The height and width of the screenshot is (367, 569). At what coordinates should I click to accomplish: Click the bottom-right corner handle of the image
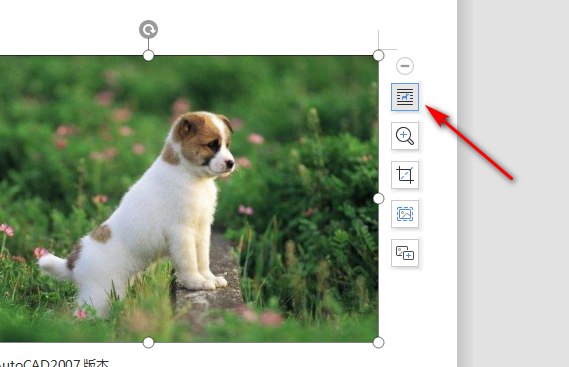coord(378,342)
